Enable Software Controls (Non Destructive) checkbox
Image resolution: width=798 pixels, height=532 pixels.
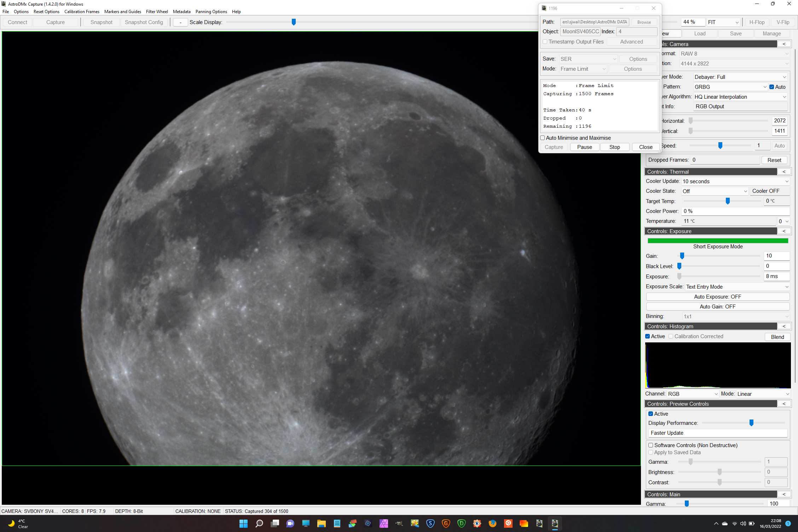pos(650,445)
